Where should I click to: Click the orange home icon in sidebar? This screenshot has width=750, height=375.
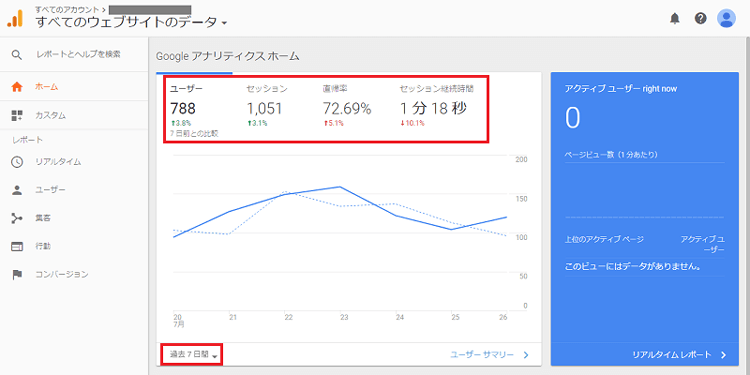point(17,87)
